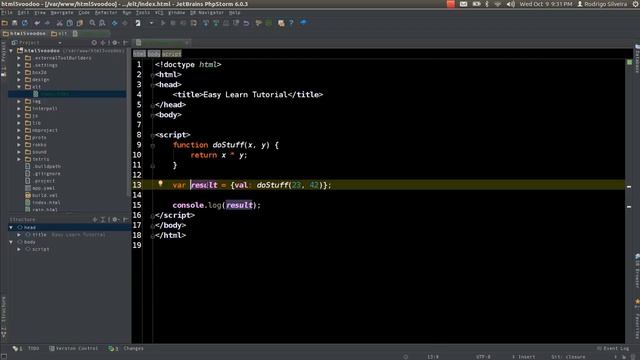Screen dimensions: 640x360
Task: Open the Help menu
Action: click(x=234, y=13)
